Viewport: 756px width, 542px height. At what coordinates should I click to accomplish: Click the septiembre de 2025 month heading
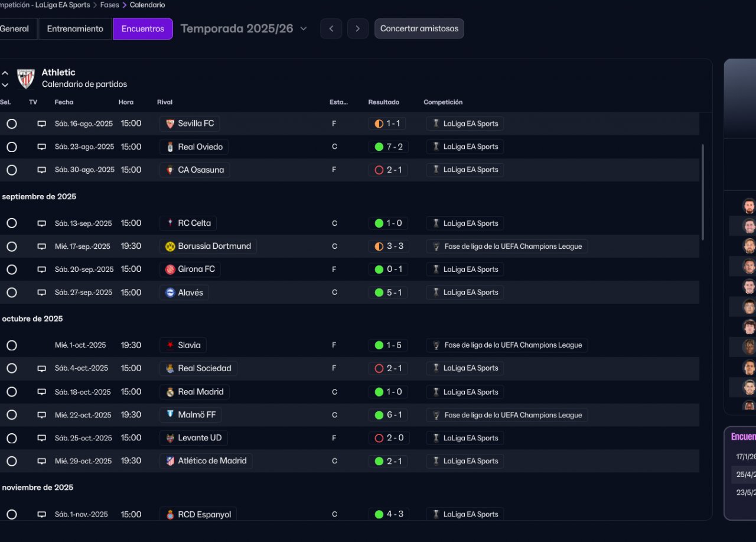point(39,197)
